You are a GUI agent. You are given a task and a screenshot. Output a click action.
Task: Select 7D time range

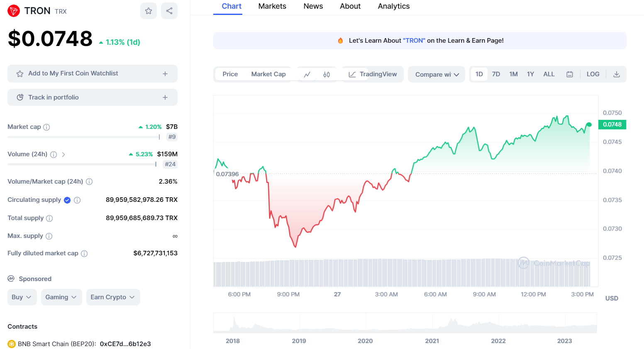tap(496, 74)
